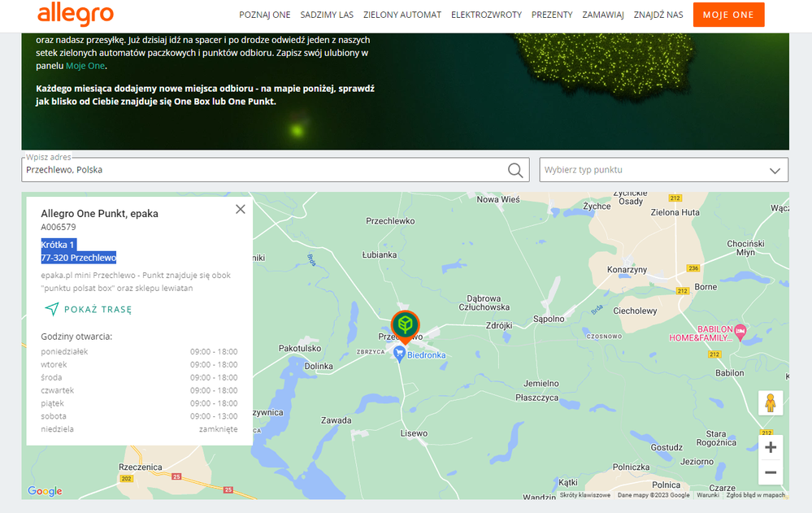Click the Zielona Huta village label
Screen dimensions: 812x513
coord(675,212)
